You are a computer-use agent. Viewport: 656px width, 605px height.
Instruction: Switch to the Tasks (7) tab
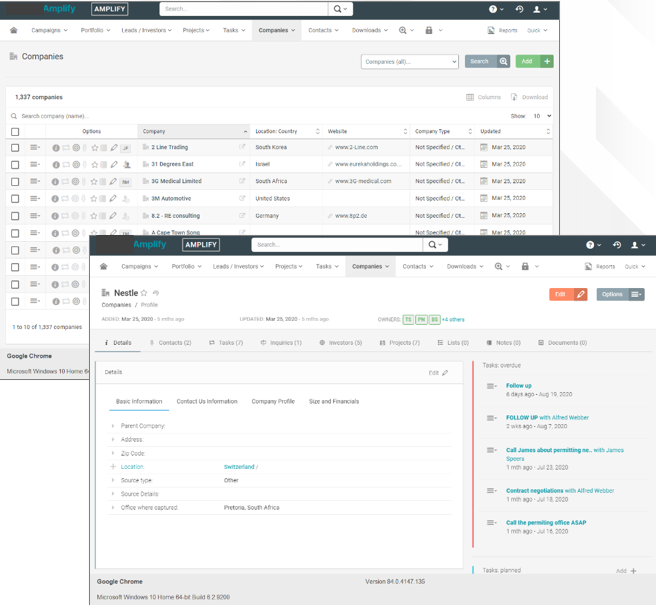pos(226,343)
